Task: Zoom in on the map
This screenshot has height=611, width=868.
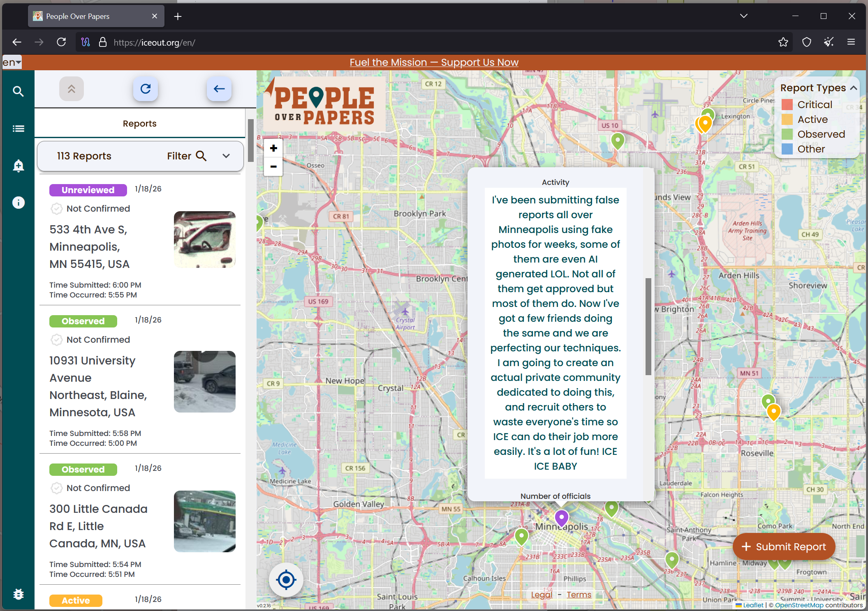Action: click(x=273, y=148)
